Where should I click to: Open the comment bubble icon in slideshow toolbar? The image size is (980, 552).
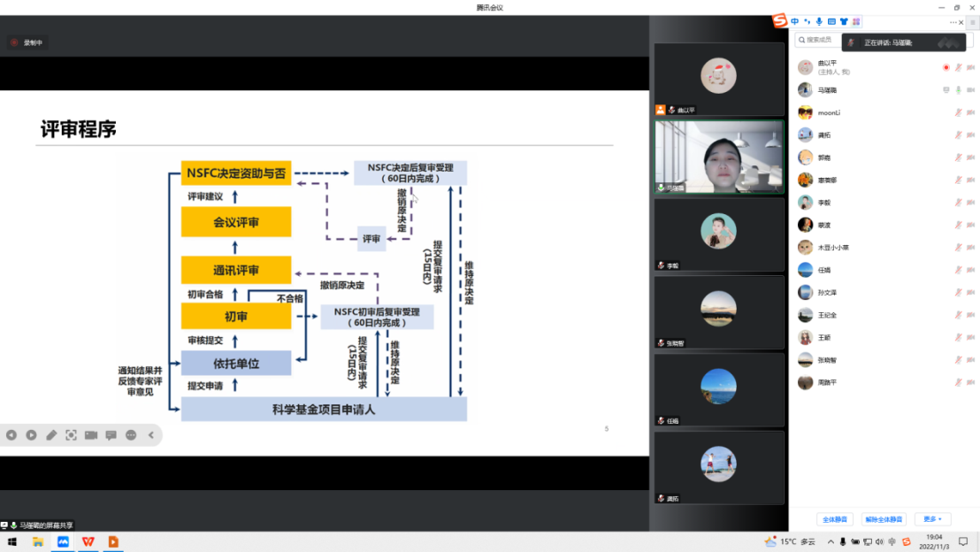click(x=111, y=435)
